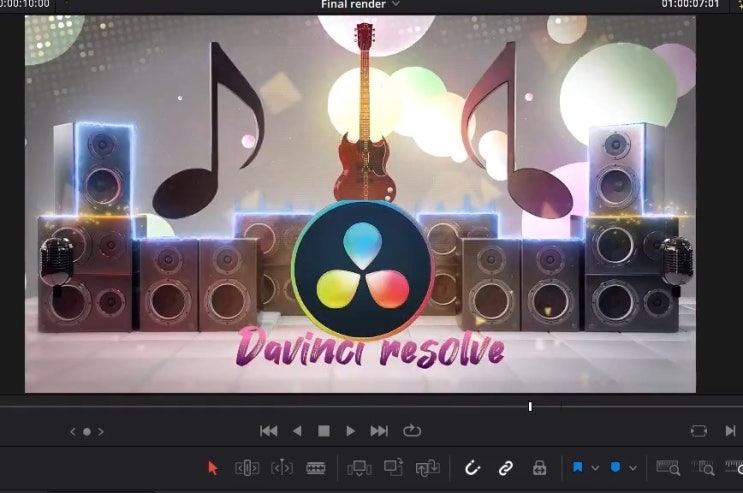Toggle Loop playback
The height and width of the screenshot is (493, 743).
412,430
